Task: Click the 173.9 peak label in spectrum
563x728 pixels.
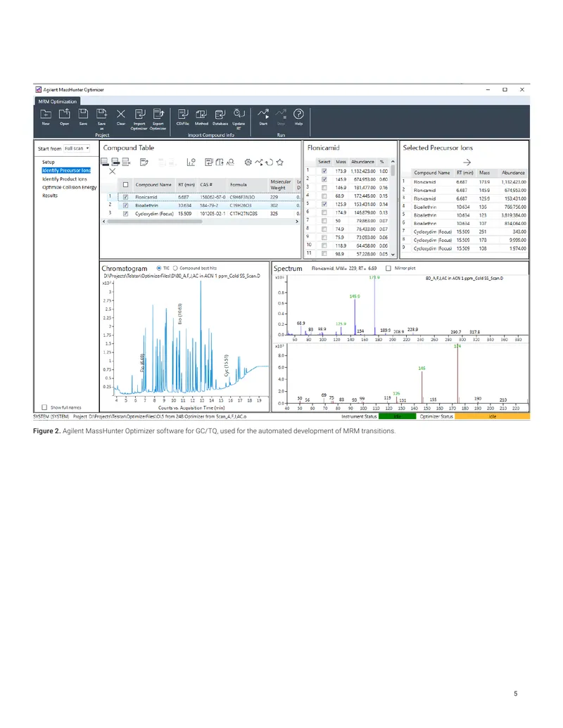Action: coord(374,278)
